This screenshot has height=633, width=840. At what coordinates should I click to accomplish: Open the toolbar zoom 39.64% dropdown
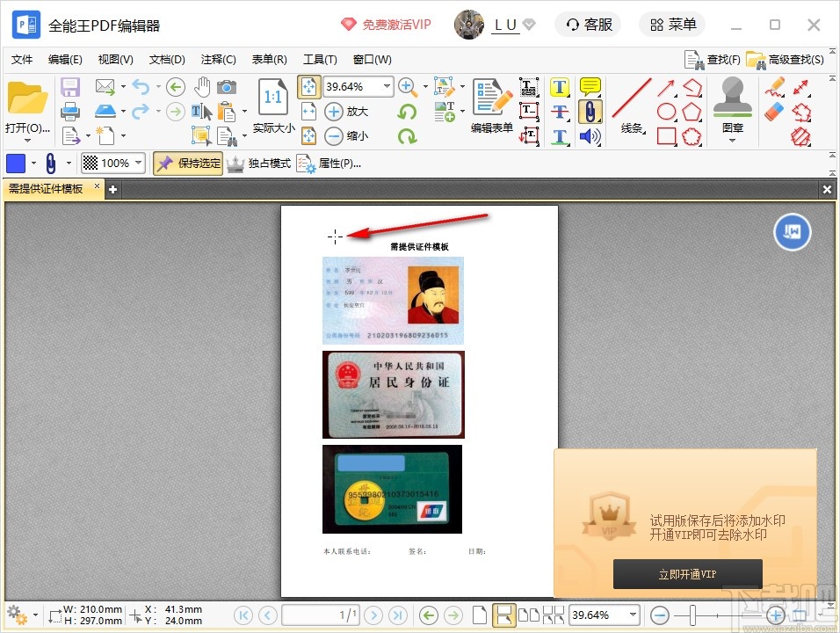(387, 86)
